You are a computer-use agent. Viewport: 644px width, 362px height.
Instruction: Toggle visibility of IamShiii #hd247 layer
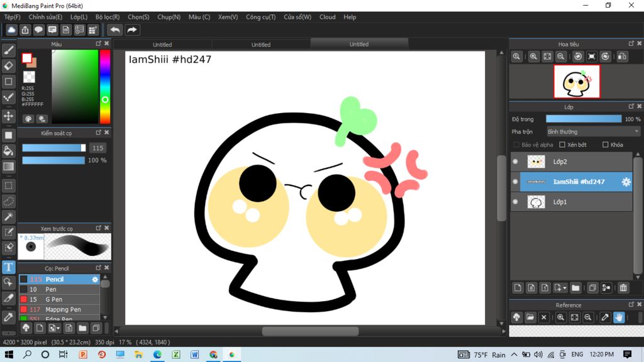pos(516,182)
